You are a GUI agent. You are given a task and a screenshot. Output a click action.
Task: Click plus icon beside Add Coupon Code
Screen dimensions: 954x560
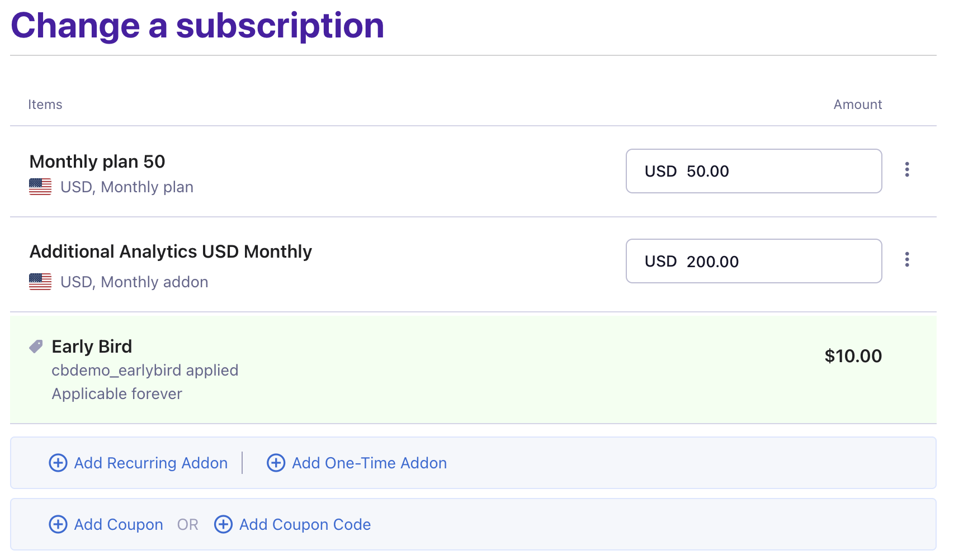223,524
